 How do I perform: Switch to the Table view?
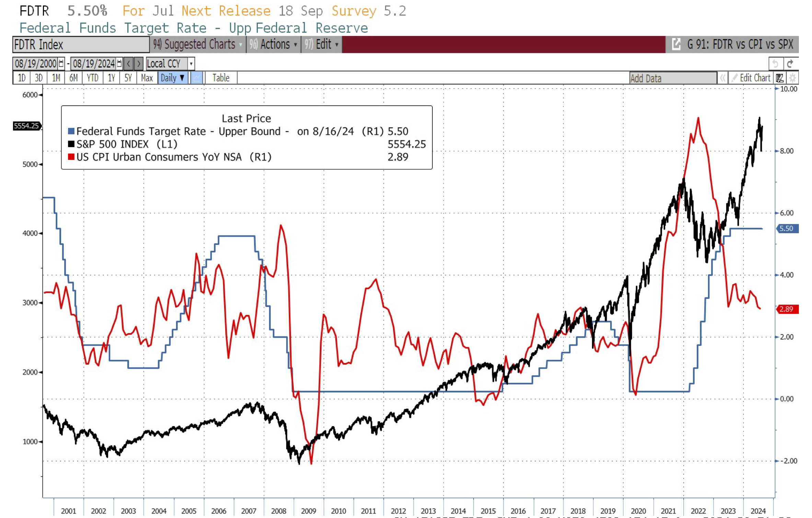[x=221, y=78]
